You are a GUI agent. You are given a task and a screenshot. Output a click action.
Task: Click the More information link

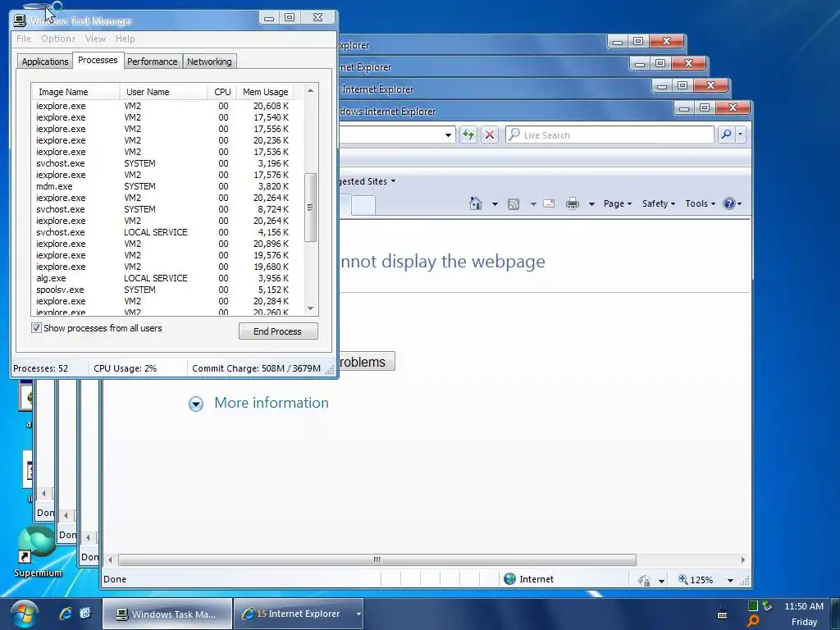pyautogui.click(x=272, y=403)
